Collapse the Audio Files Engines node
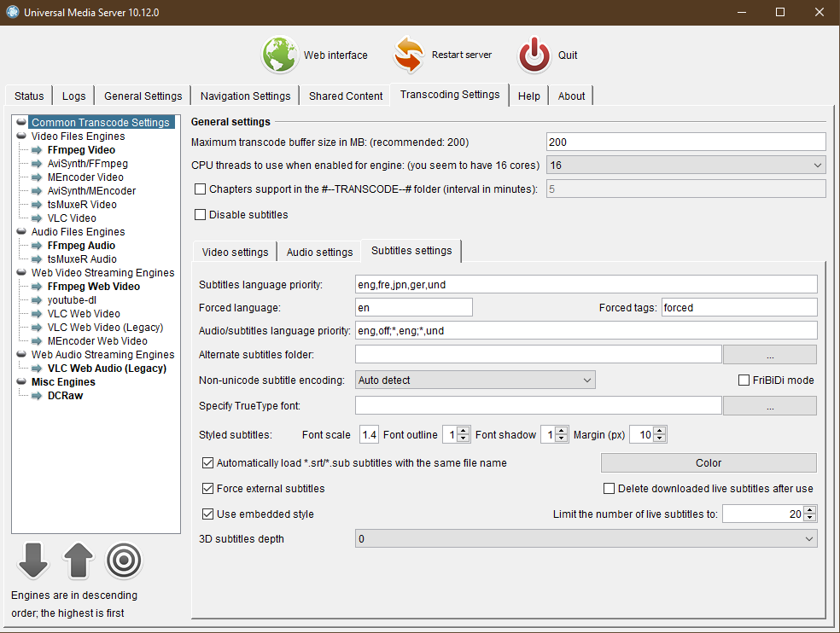The width and height of the screenshot is (840, 633). 21,232
